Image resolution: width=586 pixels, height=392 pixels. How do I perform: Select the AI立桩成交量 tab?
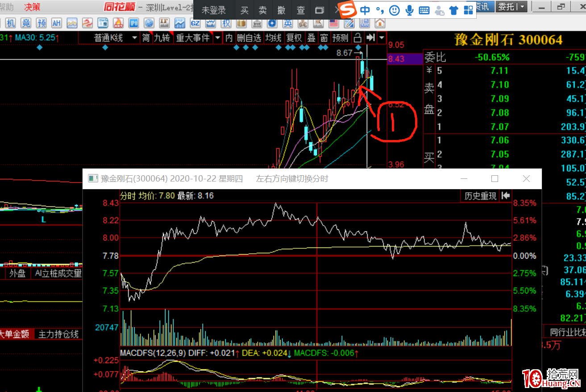point(58,273)
